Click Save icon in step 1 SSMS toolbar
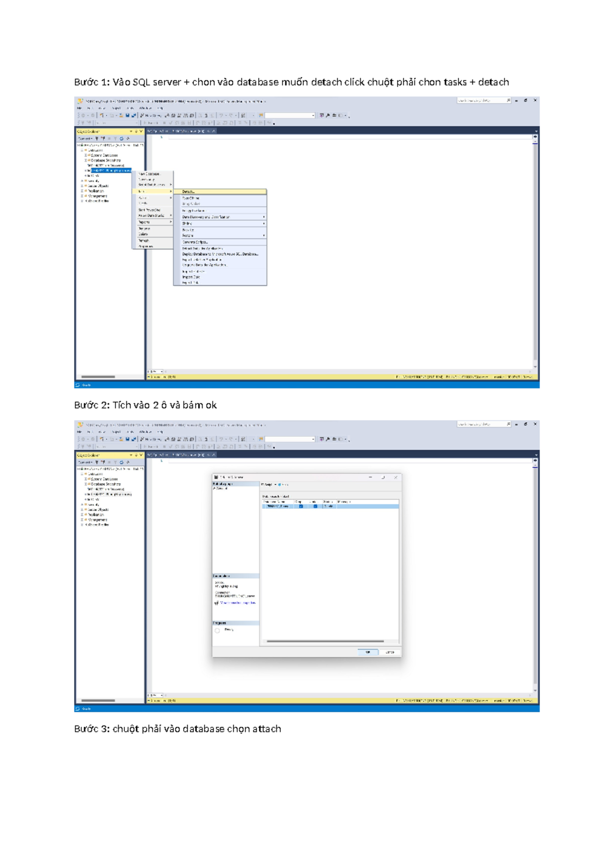This screenshot has height=868, width=614. coord(127,115)
